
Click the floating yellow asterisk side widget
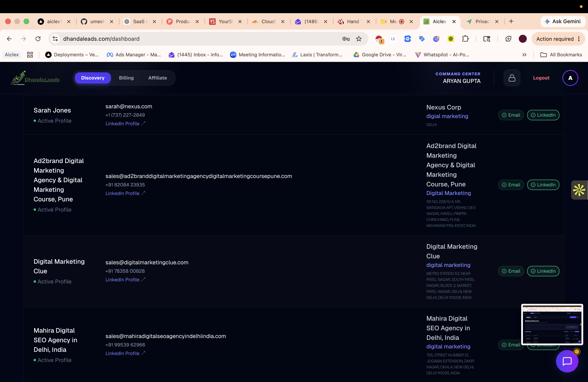click(579, 190)
